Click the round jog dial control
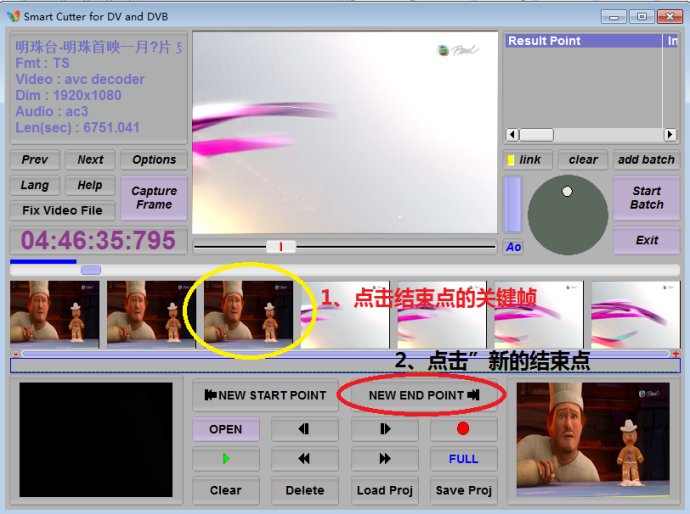Image resolution: width=690 pixels, height=514 pixels. pos(568,215)
